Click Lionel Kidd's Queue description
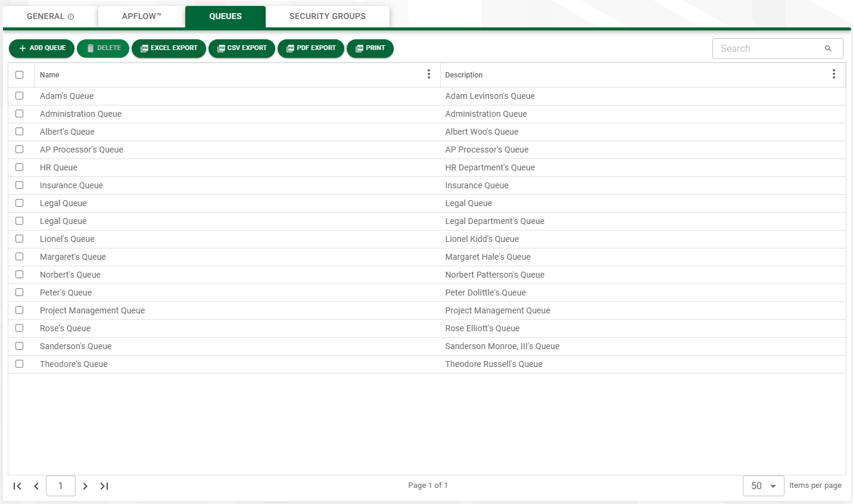Screen dimensions: 853x504 point(482,239)
